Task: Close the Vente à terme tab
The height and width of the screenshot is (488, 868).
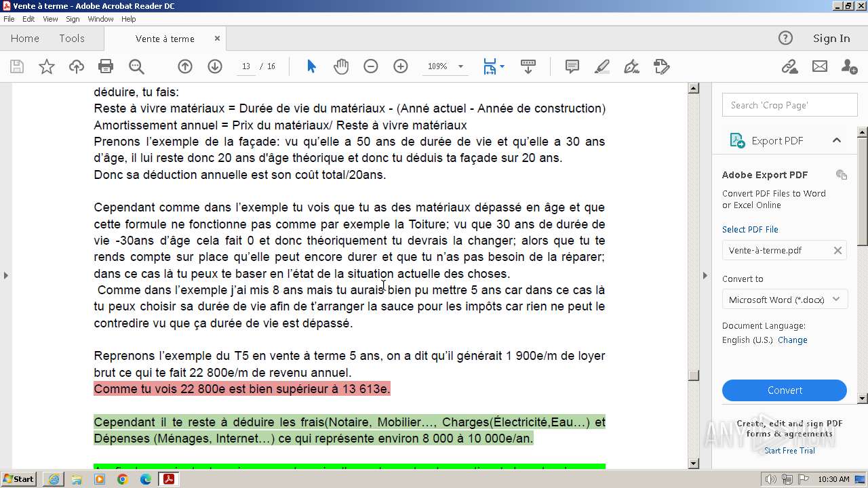Action: [217, 39]
